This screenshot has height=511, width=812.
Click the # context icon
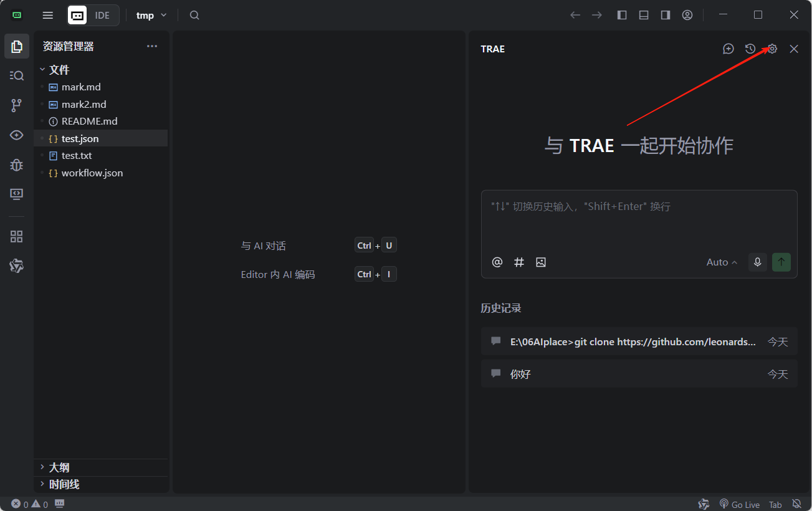pyautogui.click(x=519, y=262)
